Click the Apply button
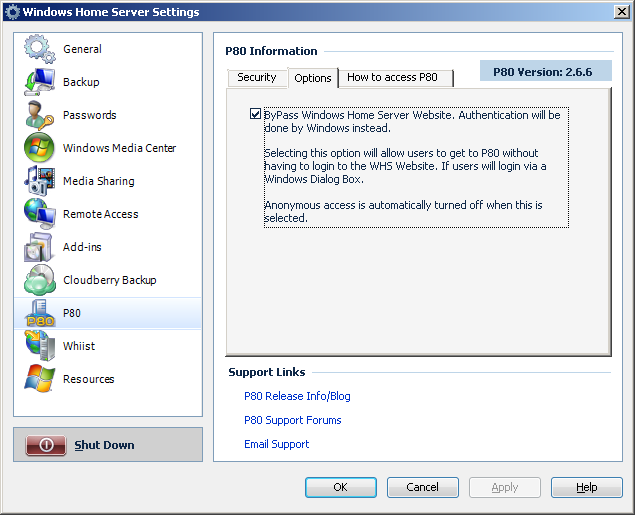 tap(505, 487)
